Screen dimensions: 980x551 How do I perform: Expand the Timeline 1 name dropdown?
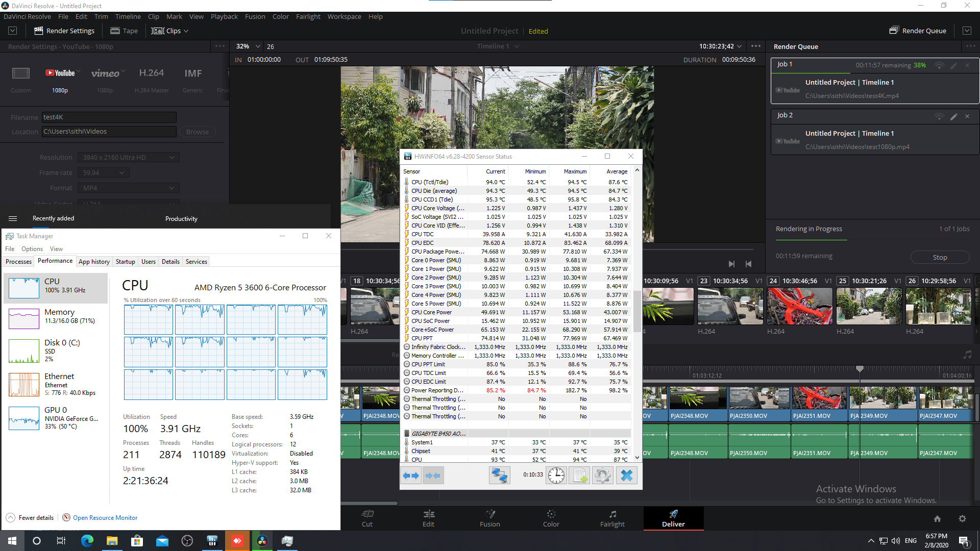(x=517, y=46)
